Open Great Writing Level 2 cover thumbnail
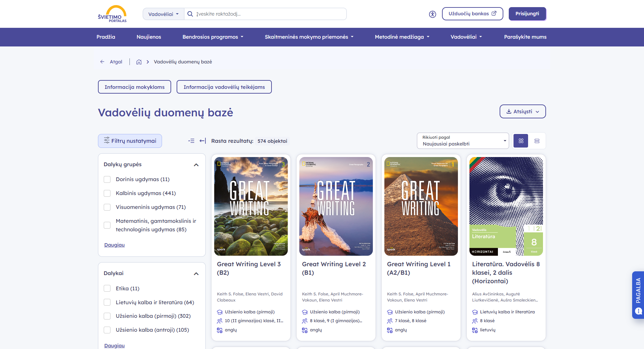 (336, 206)
